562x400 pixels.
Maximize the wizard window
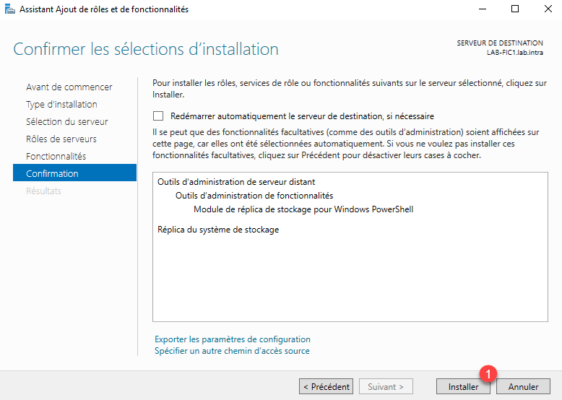[515, 9]
